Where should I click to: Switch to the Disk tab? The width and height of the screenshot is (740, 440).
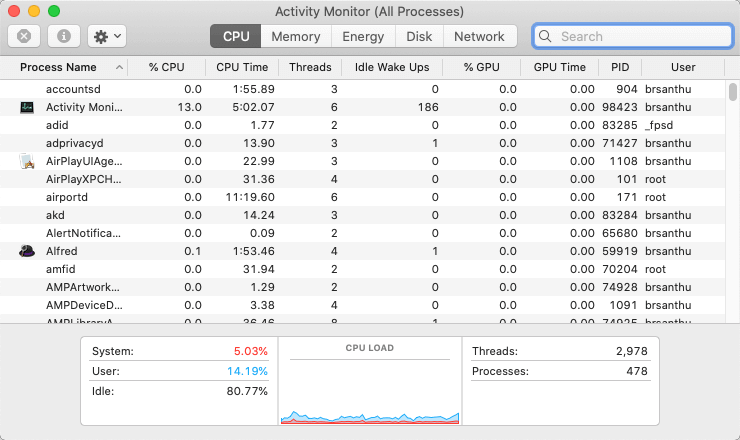coord(419,36)
